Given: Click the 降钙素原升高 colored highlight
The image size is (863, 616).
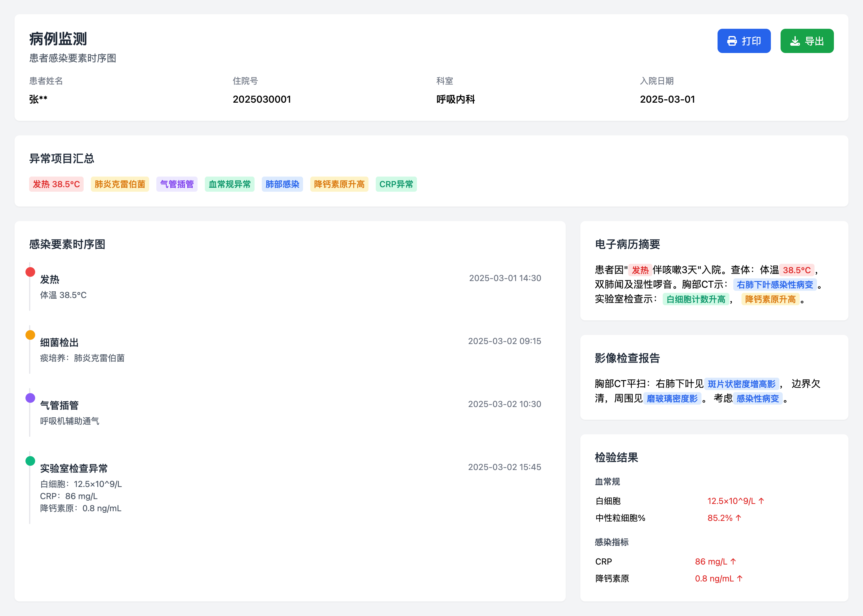Looking at the screenshot, I should (x=771, y=300).
